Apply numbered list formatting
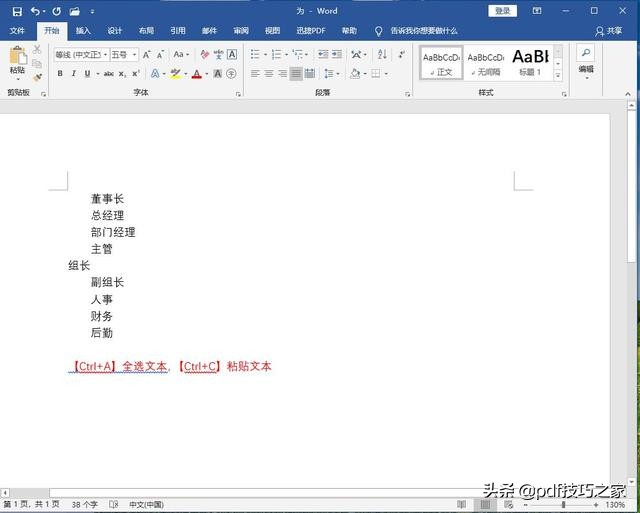This screenshot has width=640, height=513. click(277, 54)
